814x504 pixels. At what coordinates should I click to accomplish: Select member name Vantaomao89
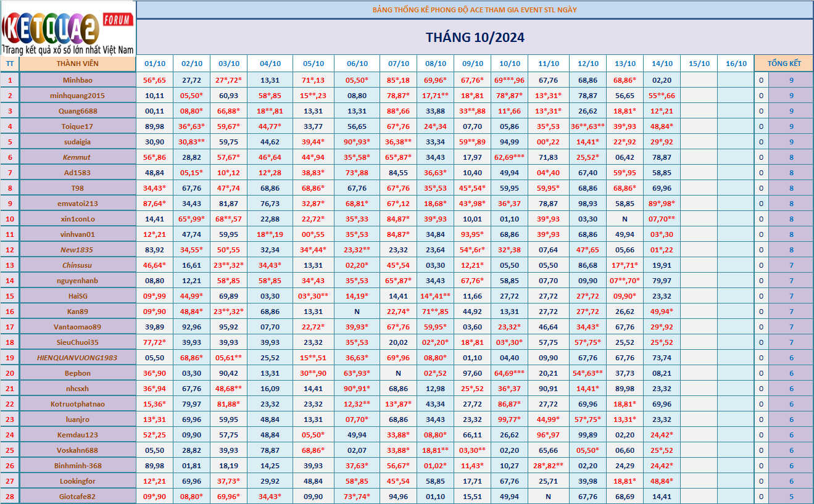(x=77, y=327)
